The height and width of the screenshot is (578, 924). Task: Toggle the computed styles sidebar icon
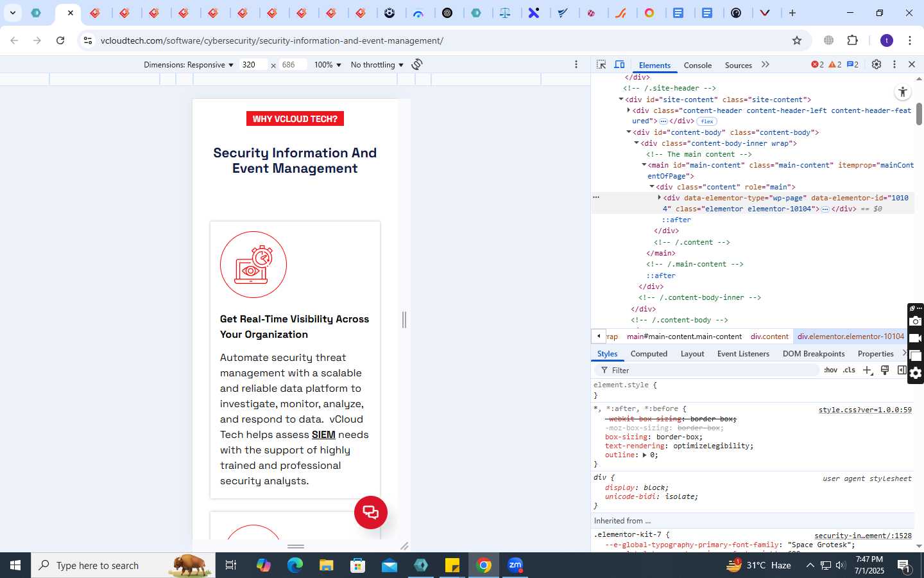click(902, 370)
